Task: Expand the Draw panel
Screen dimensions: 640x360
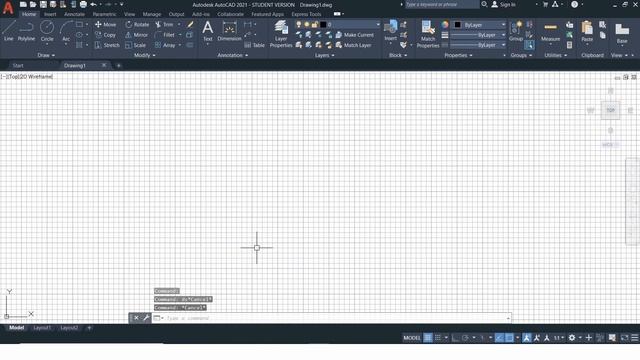Action: 46,55
